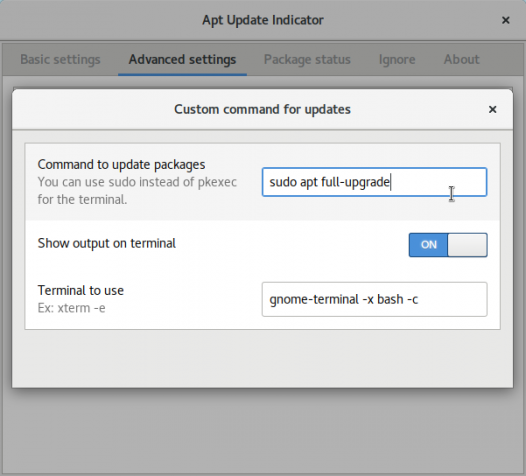Switch to the Basic settings tab
526x476 pixels.
coord(60,59)
